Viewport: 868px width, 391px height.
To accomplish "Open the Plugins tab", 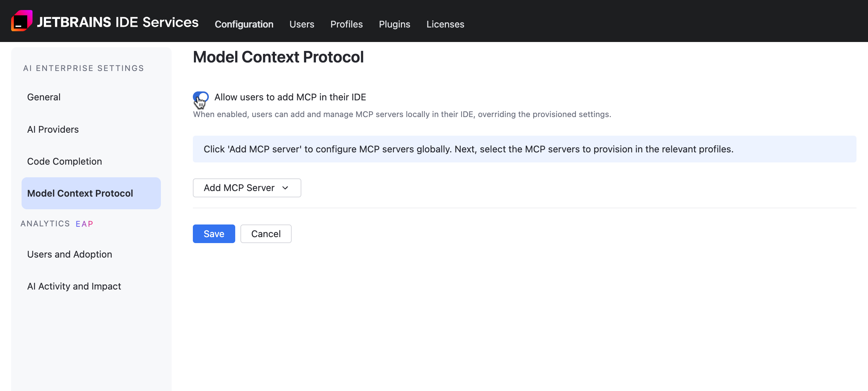I will click(394, 24).
